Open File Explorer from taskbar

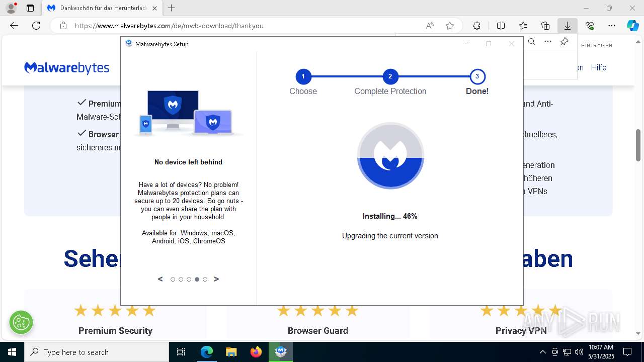coord(231,352)
